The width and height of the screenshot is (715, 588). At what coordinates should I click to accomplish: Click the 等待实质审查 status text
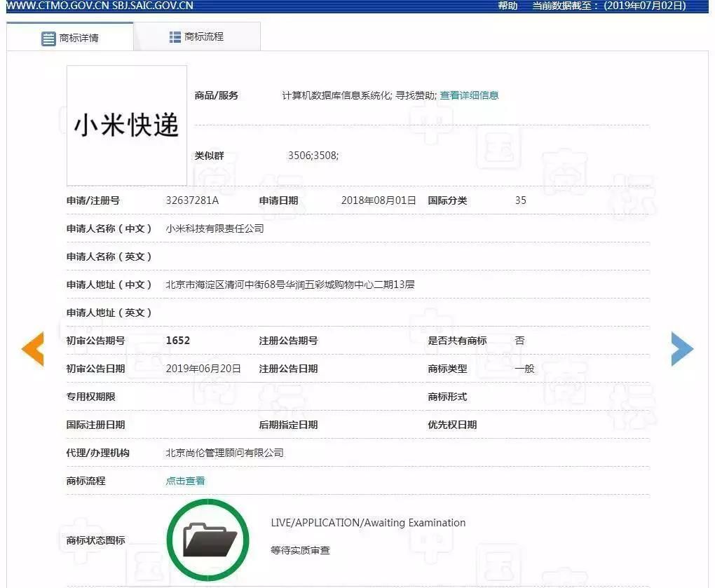tap(300, 550)
